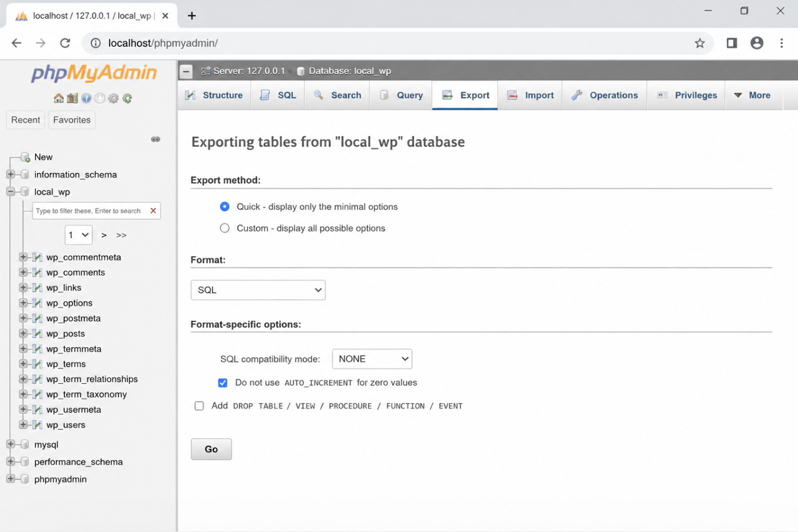Viewport: 798px width, 532px height.
Task: Open a new browser tab
Action: tap(192, 15)
